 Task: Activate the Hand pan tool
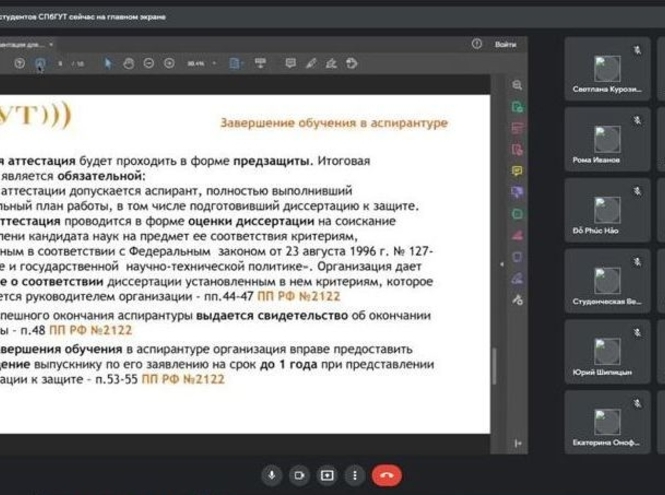[129, 64]
